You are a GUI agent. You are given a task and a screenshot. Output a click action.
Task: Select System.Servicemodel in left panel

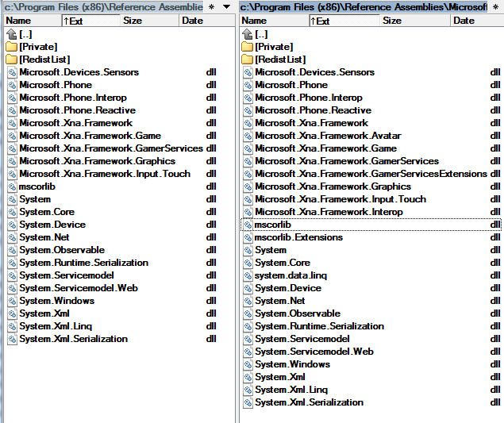coord(67,275)
